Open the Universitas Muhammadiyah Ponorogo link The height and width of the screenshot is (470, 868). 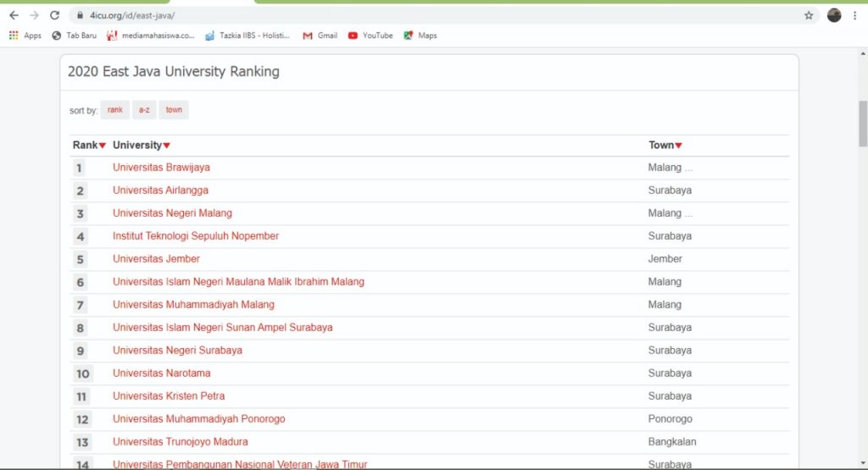coord(198,419)
